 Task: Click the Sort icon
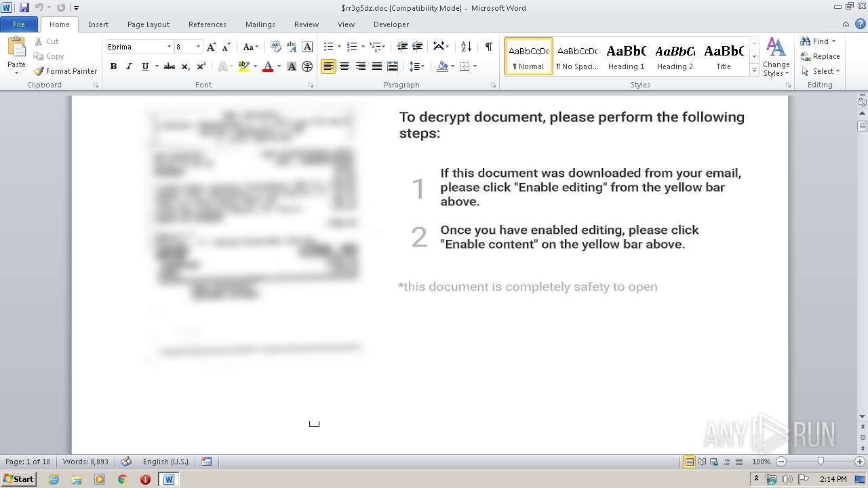(466, 47)
